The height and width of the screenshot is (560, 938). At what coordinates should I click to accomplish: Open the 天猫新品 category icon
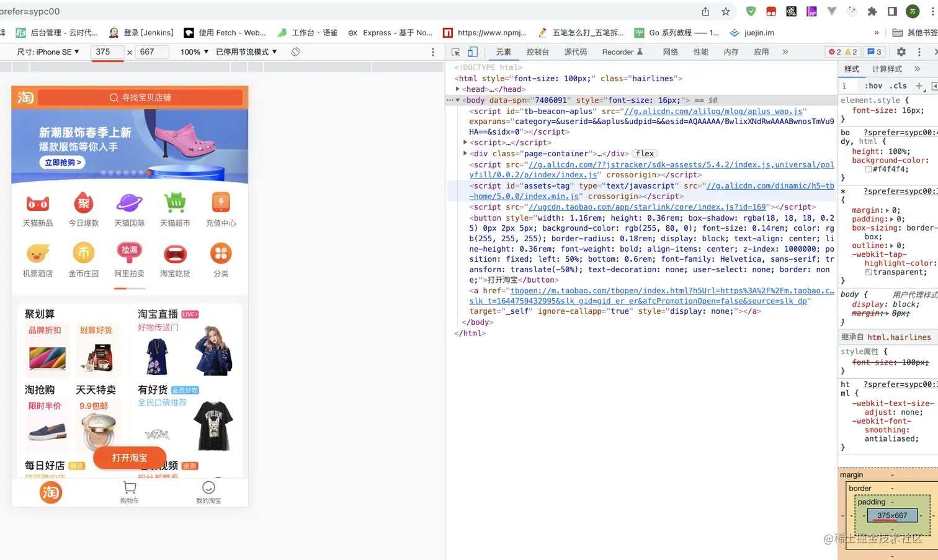[38, 203]
